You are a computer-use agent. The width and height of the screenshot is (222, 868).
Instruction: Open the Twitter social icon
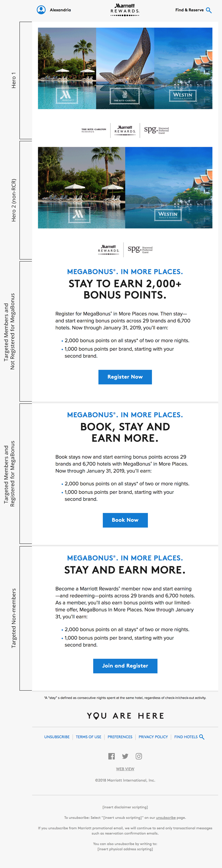tap(125, 756)
